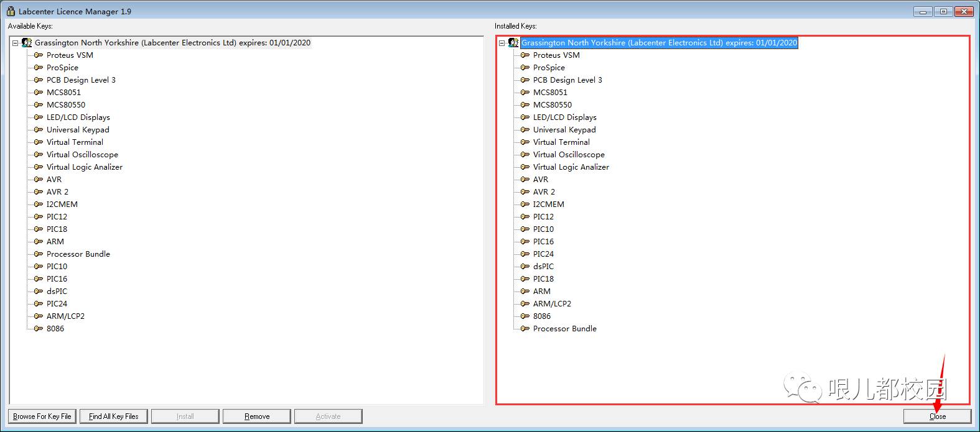
Task: Click the Find All Key Files button
Action: (x=114, y=416)
